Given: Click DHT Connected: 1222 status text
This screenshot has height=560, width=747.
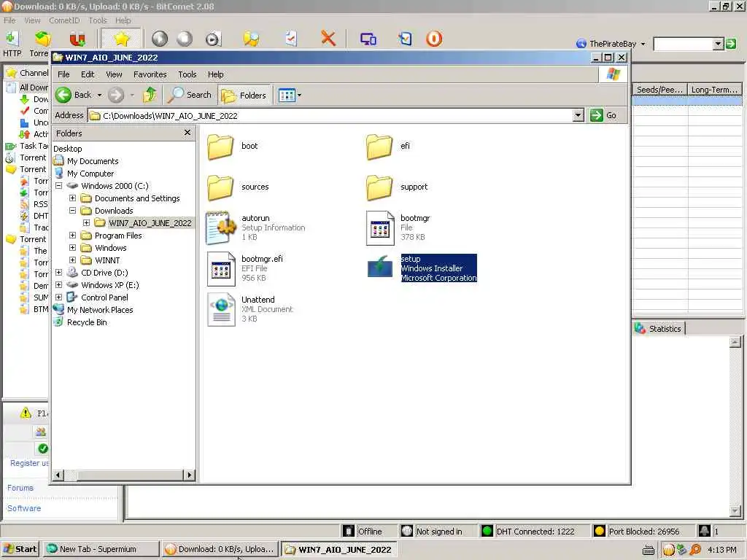Looking at the screenshot, I should [535, 532].
